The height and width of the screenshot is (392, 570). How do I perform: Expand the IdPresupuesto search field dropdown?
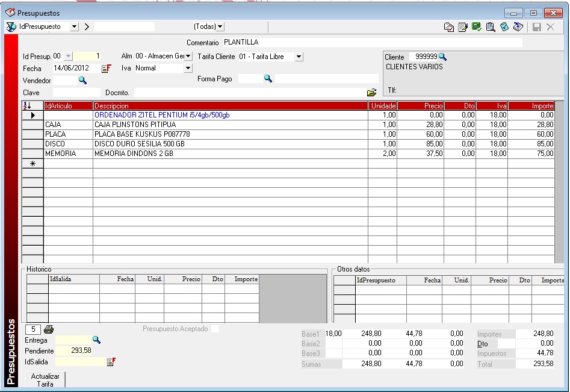(74, 26)
